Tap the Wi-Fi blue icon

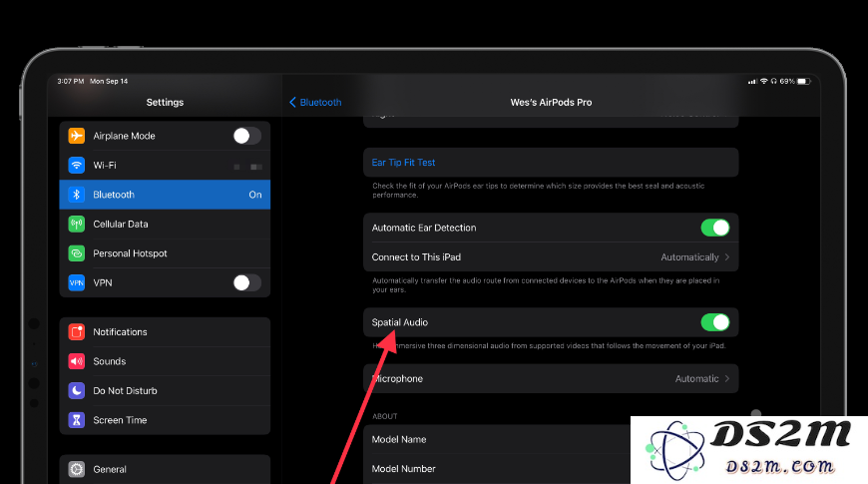click(77, 165)
